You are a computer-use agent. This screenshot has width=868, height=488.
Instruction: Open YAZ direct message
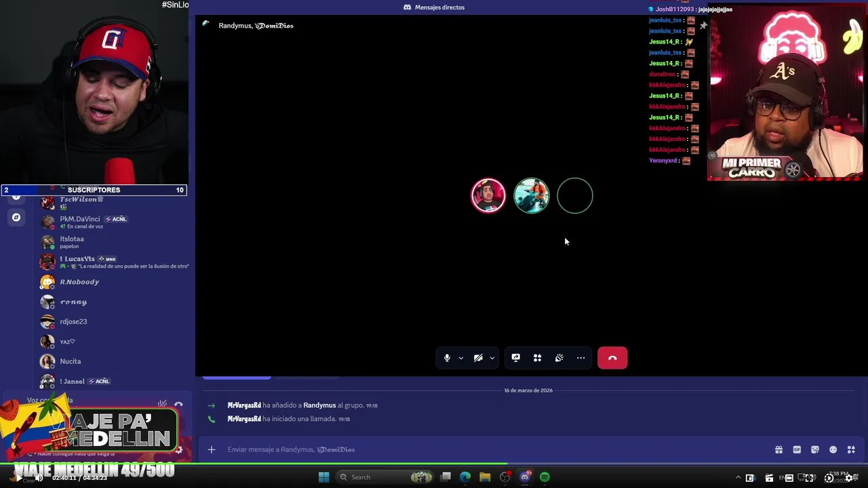coord(112,342)
